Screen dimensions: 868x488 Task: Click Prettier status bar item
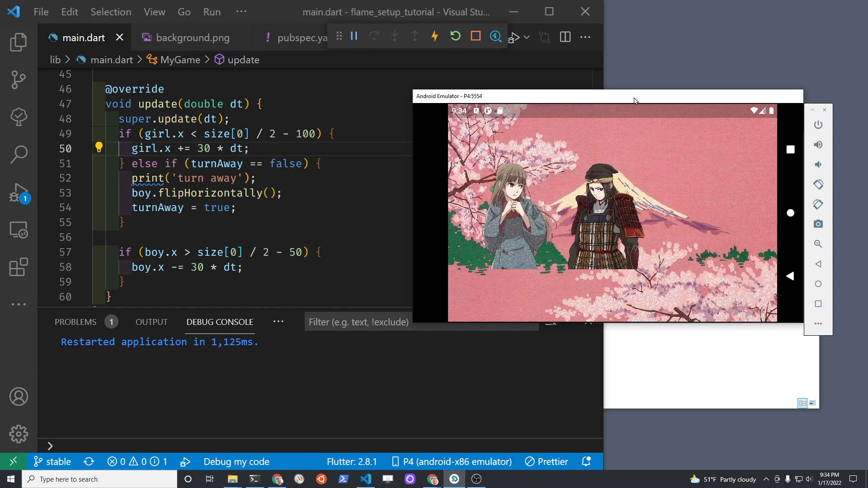546,461
